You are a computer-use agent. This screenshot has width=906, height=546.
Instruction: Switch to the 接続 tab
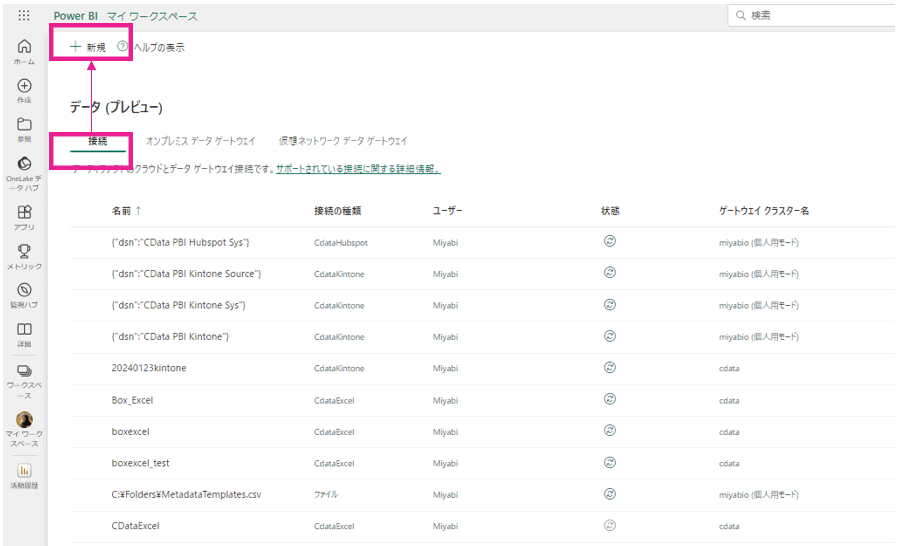[97, 141]
